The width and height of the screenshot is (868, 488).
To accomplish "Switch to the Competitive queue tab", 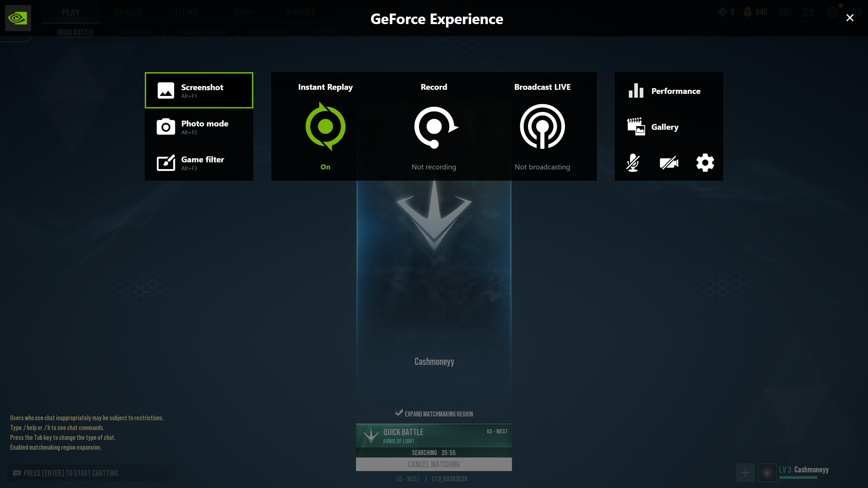I will (134, 32).
